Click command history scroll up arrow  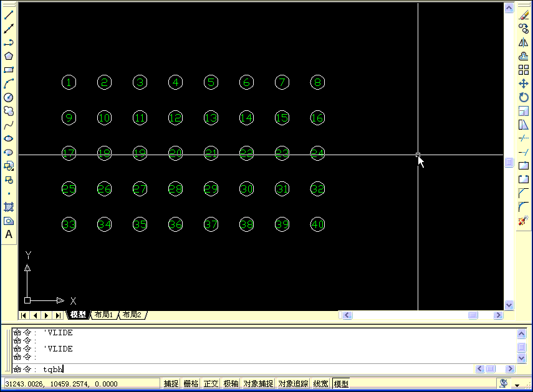[522, 334]
